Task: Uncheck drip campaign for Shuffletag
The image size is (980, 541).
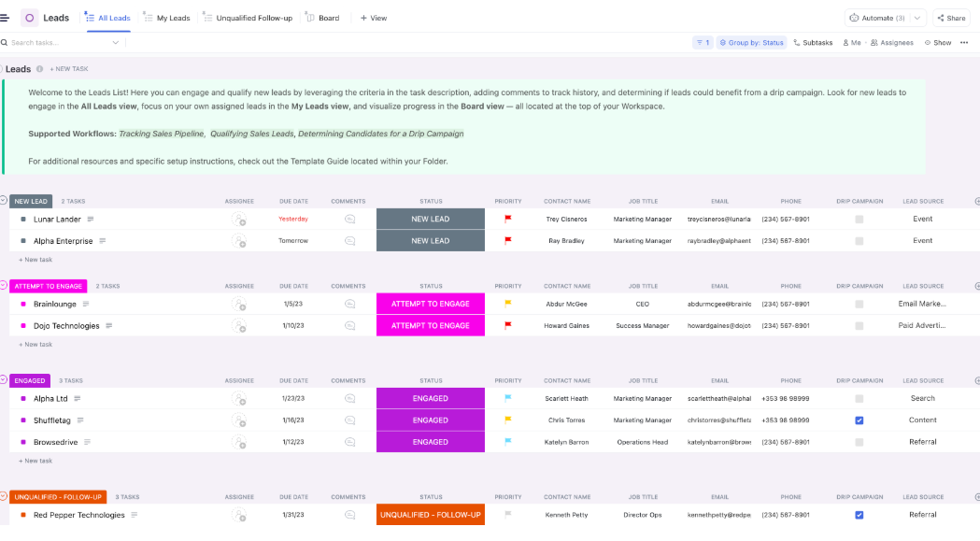Action: click(859, 420)
